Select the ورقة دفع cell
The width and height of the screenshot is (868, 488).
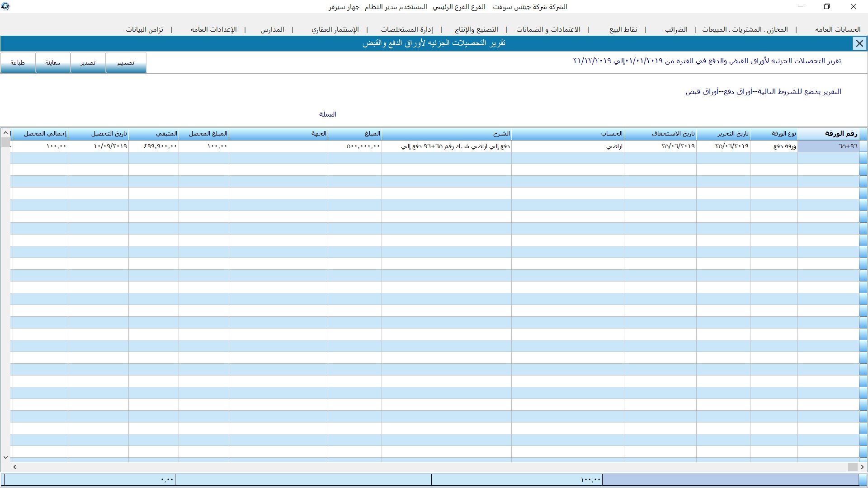pos(774,146)
